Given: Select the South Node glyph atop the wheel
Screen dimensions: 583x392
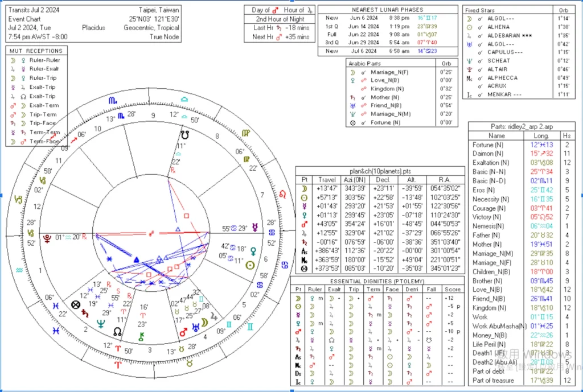Looking at the screenshot, I should 185,135.
